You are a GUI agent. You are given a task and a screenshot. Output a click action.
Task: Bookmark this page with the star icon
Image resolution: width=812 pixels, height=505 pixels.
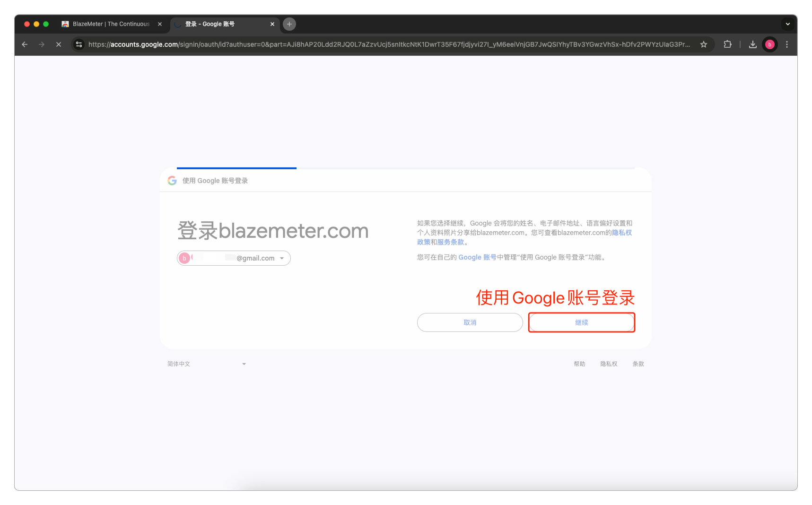click(704, 44)
